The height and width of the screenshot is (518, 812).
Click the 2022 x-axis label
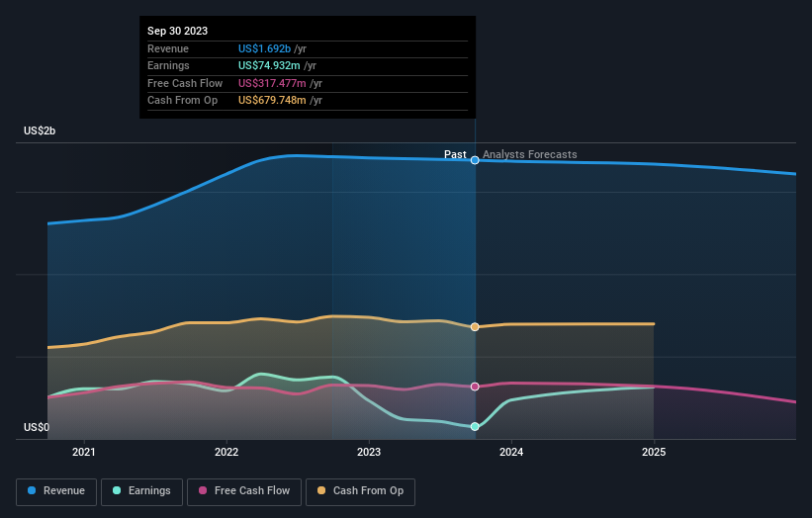[226, 453]
